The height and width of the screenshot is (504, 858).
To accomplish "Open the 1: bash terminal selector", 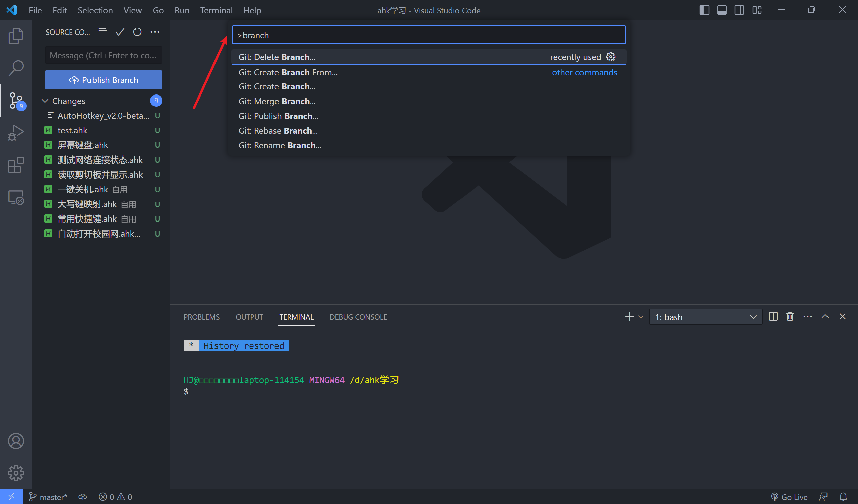I will tap(706, 317).
